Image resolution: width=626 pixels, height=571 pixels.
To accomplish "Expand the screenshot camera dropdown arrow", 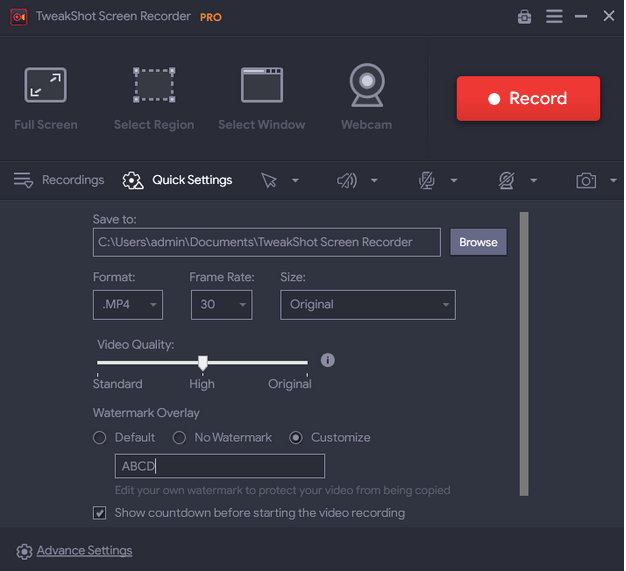I will click(x=613, y=180).
